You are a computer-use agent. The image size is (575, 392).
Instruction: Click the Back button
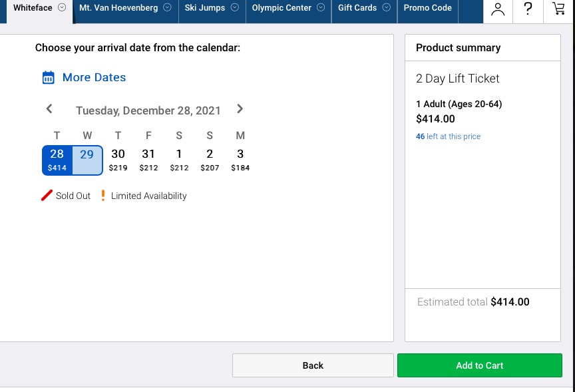(313, 365)
